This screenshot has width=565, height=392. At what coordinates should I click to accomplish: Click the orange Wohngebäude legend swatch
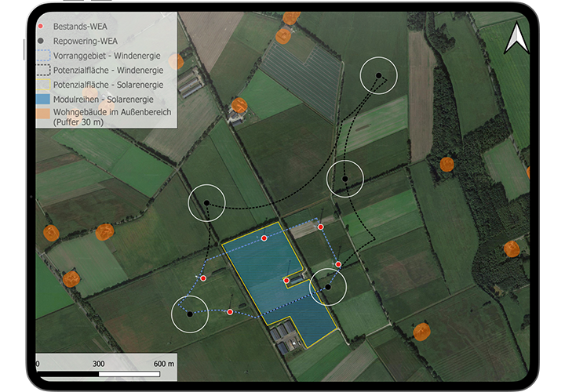pos(42,114)
